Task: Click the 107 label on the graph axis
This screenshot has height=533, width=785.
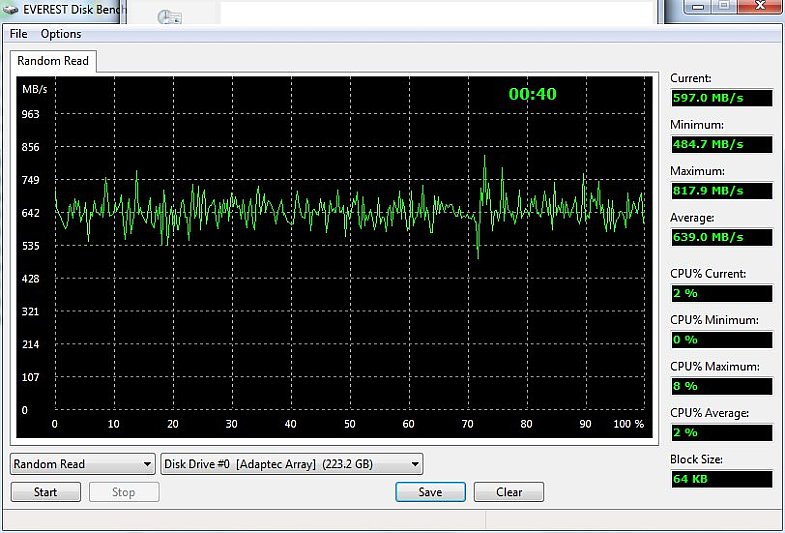Action: point(30,377)
